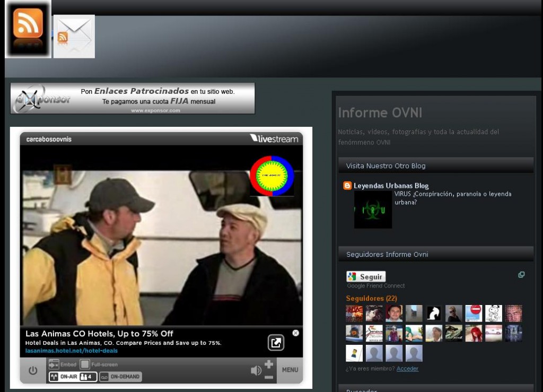Image resolution: width=543 pixels, height=392 pixels.
Task: Open the Leyendas Urbanas Blog link
Action: tap(391, 186)
